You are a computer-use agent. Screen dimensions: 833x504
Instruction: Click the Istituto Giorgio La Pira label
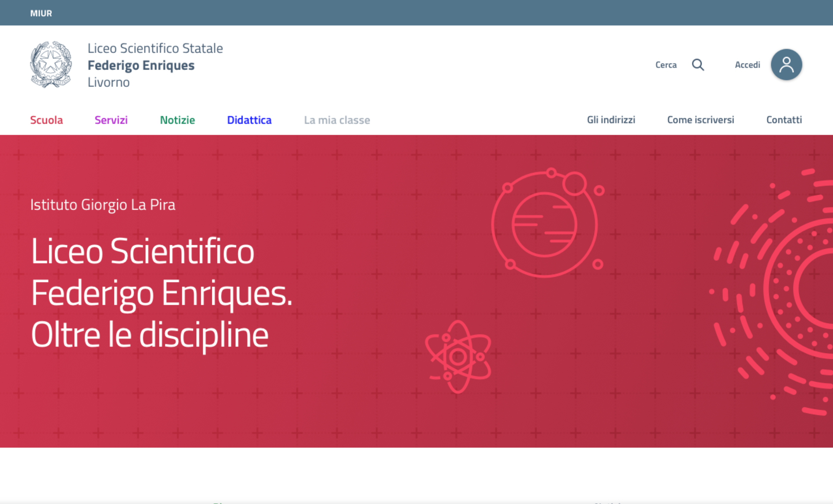(103, 204)
